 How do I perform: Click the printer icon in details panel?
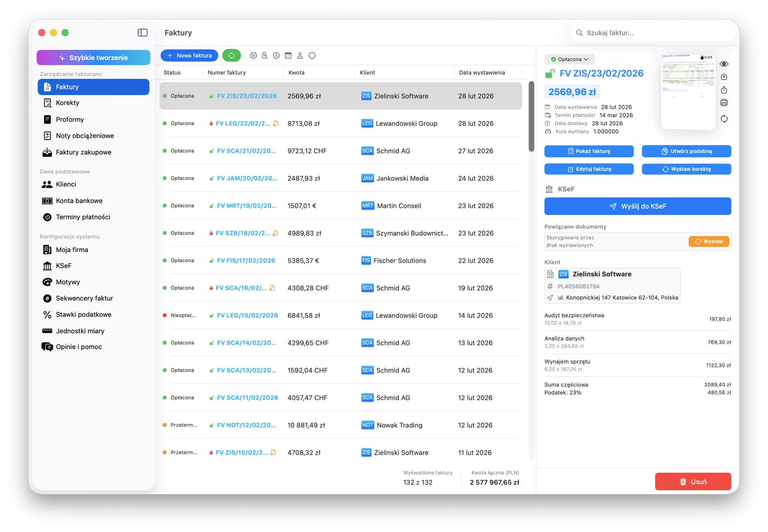click(724, 103)
